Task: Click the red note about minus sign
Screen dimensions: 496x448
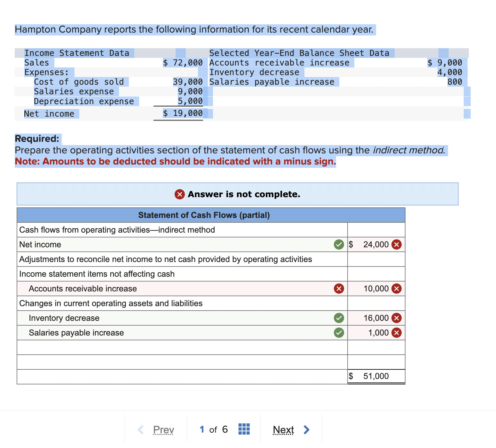Action: [x=176, y=161]
